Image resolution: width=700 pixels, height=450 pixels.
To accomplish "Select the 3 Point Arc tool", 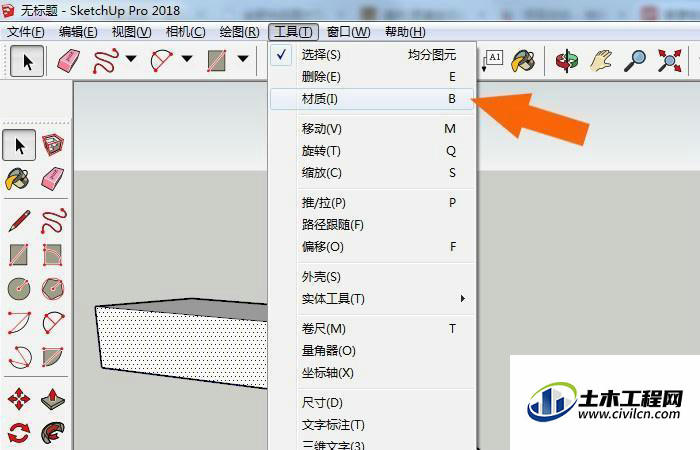I will click(x=20, y=357).
